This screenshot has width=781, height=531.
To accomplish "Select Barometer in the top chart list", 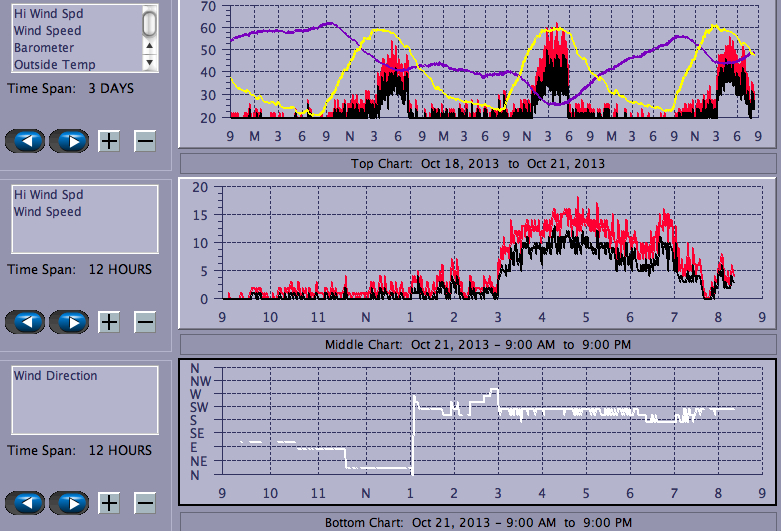I will coord(43,47).
